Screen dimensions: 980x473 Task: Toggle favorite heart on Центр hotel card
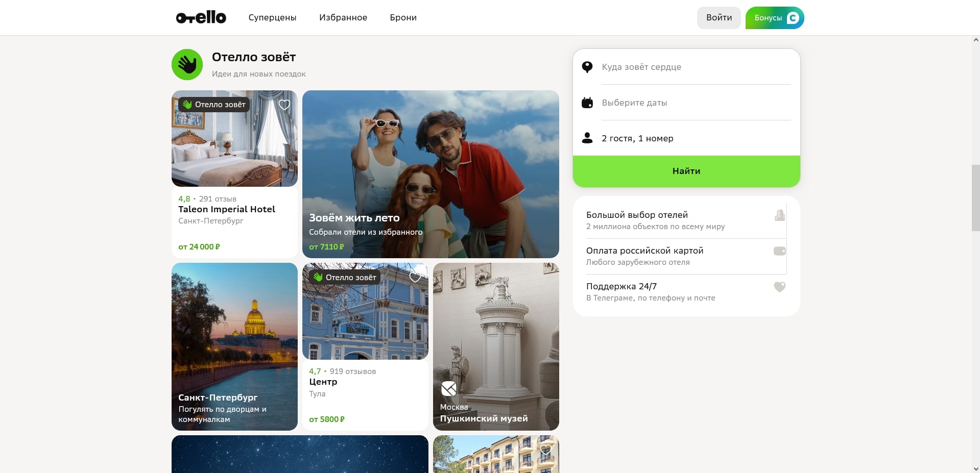415,277
